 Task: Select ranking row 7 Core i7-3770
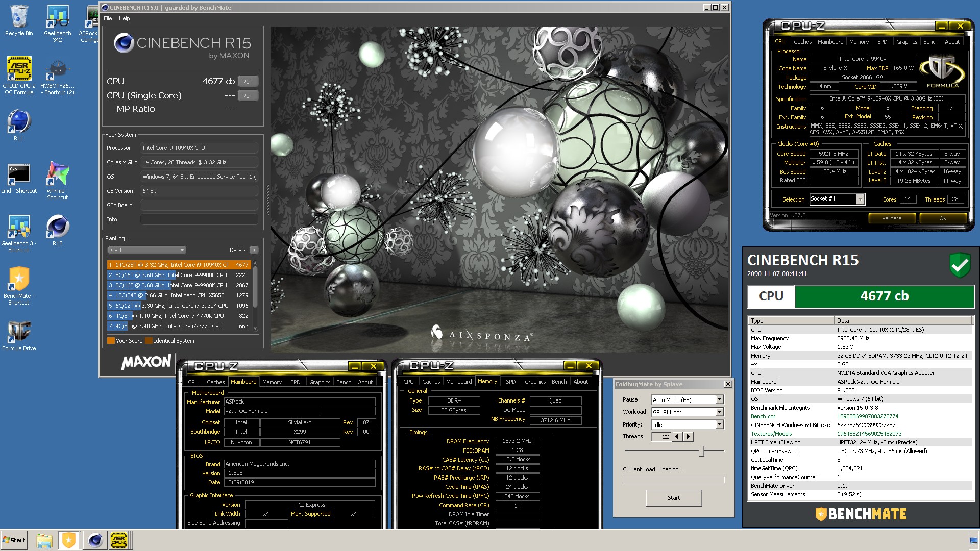coord(179,326)
